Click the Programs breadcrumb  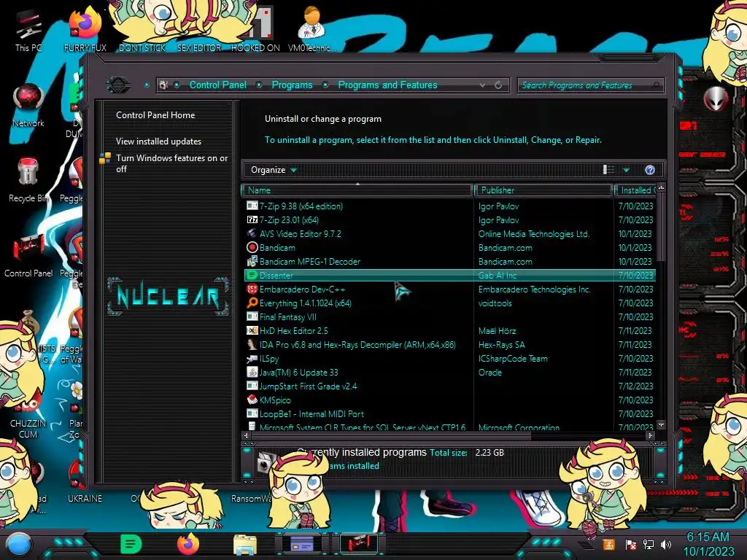pos(292,85)
